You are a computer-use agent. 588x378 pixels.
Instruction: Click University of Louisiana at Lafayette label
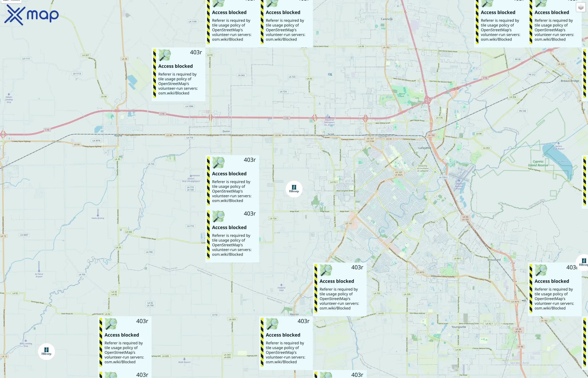[x=423, y=168]
